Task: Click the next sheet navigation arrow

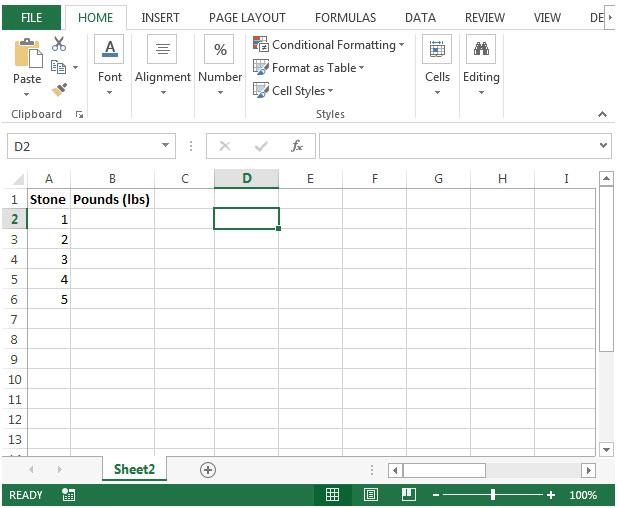Action: coord(59,469)
